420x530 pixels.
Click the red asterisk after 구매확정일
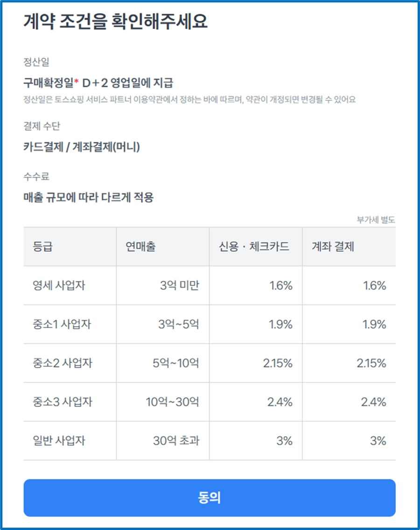[77, 81]
